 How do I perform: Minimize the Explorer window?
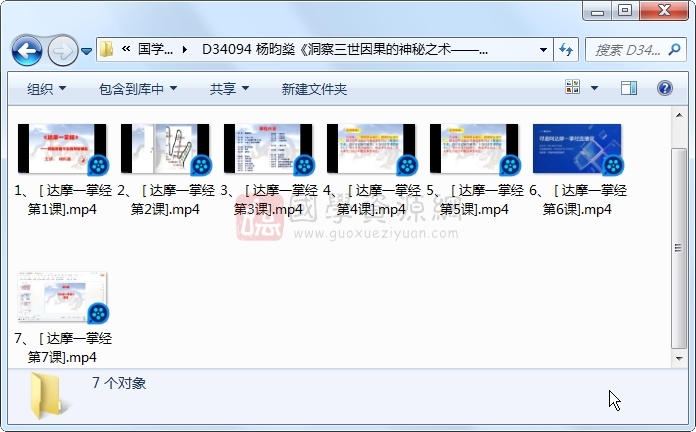pyautogui.click(x=597, y=11)
